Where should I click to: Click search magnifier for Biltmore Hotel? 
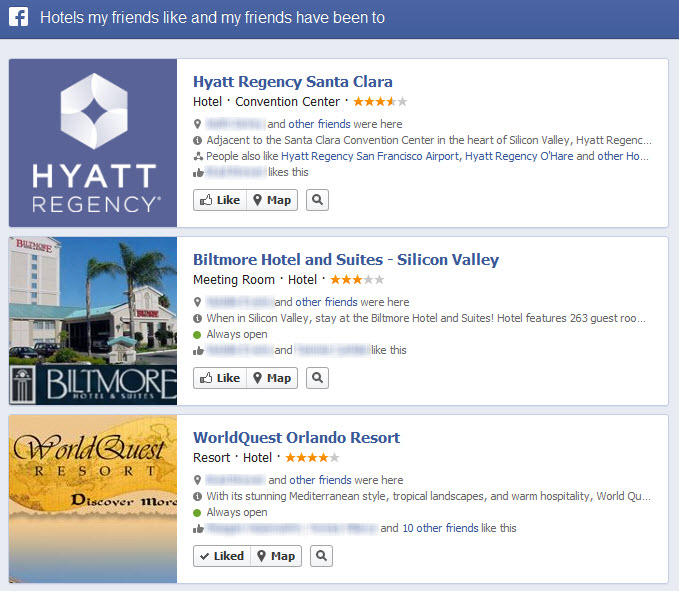point(317,378)
